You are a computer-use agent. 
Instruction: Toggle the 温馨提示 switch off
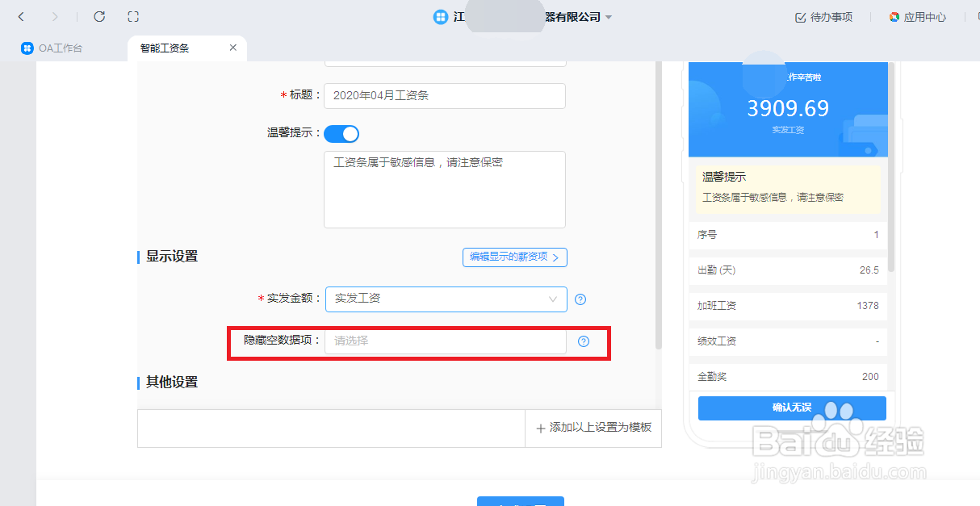pyautogui.click(x=341, y=134)
